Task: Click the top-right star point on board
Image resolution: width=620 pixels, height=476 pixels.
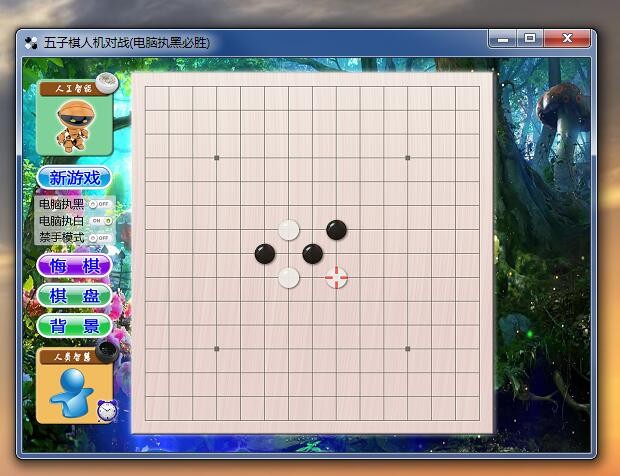Action: coord(408,158)
